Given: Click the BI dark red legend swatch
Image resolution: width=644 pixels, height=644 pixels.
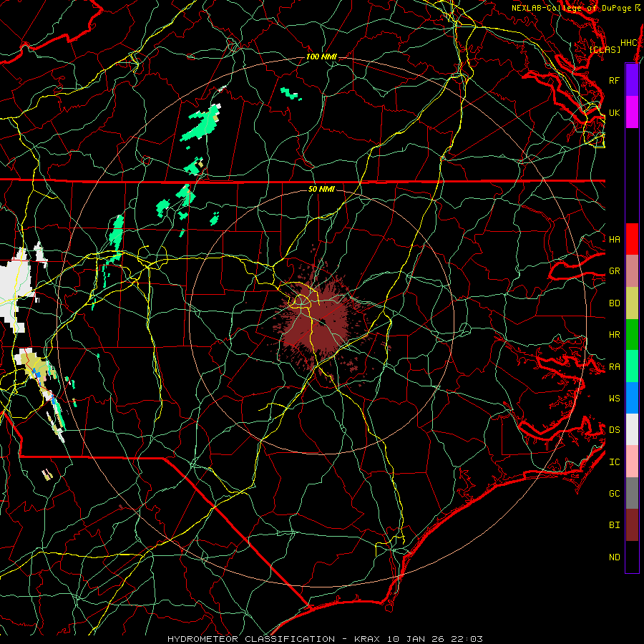Looking at the screenshot, I should click(632, 525).
